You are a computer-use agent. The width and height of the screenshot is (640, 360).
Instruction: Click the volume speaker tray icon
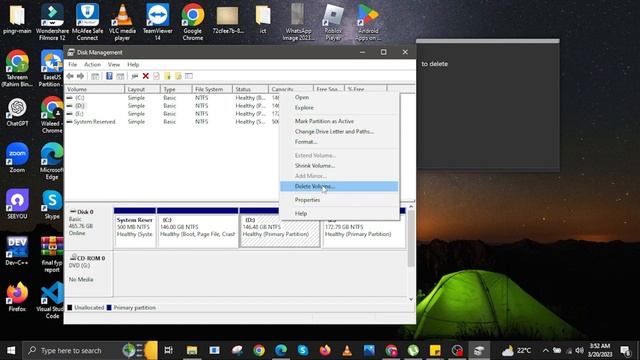(x=579, y=350)
